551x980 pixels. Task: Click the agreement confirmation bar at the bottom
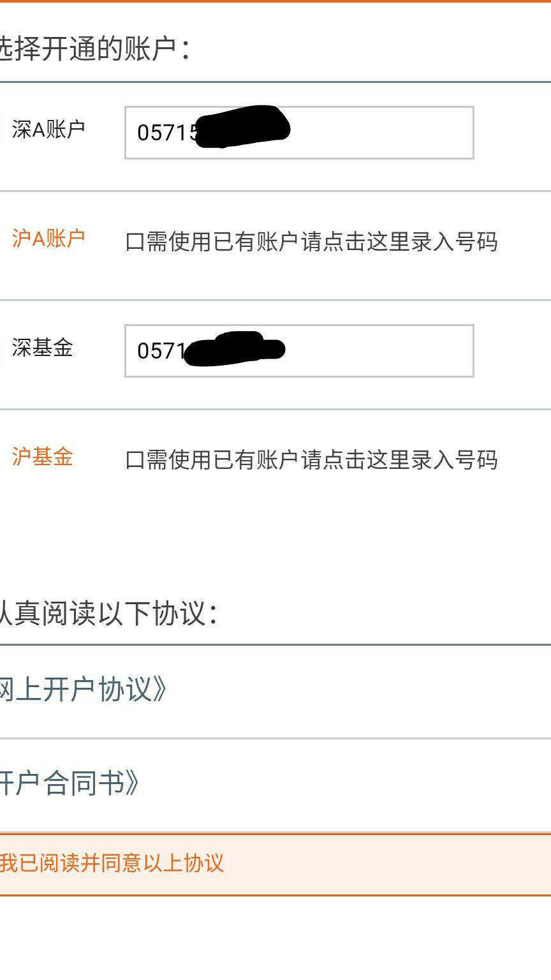[x=274, y=863]
